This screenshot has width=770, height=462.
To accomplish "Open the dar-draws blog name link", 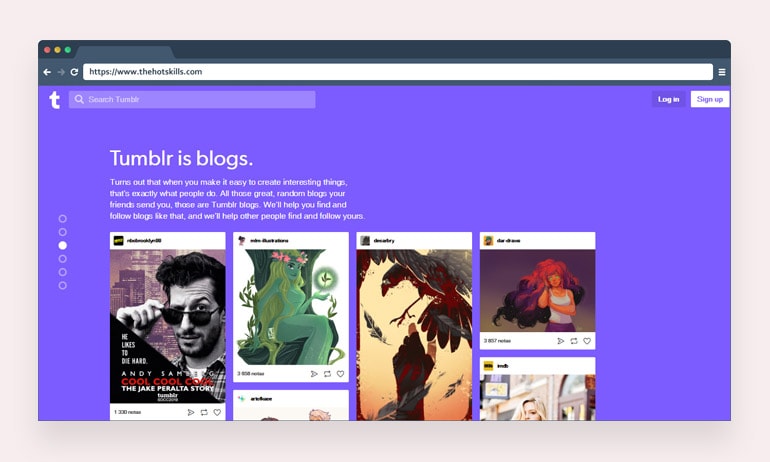I will [508, 241].
